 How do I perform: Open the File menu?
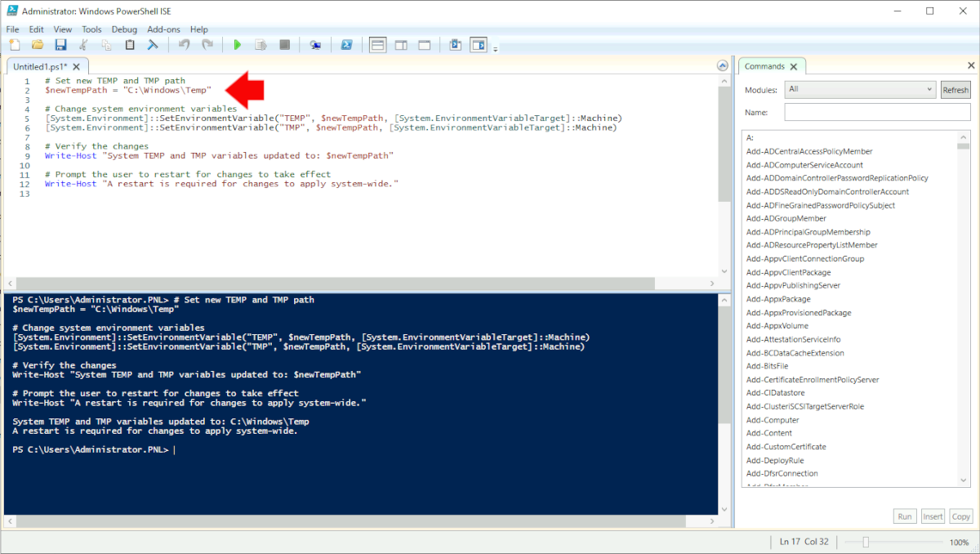click(12, 29)
